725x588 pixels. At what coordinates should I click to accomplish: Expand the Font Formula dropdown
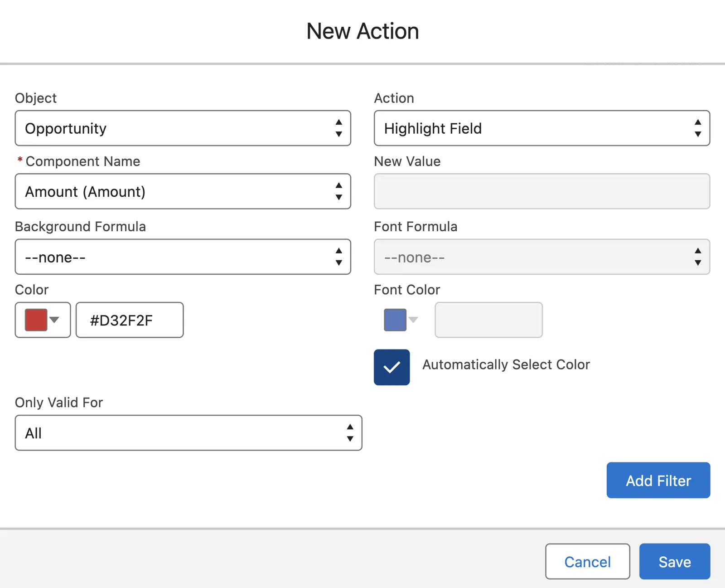(542, 257)
